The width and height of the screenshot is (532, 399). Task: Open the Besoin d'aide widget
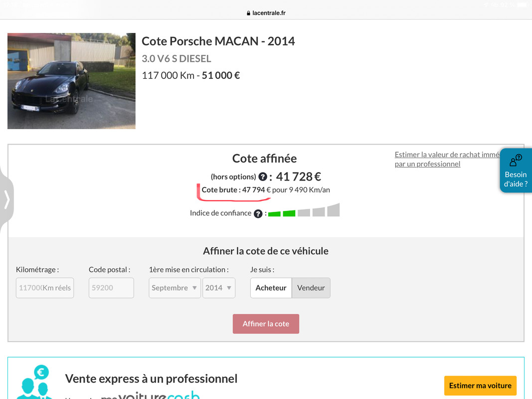[x=516, y=170]
